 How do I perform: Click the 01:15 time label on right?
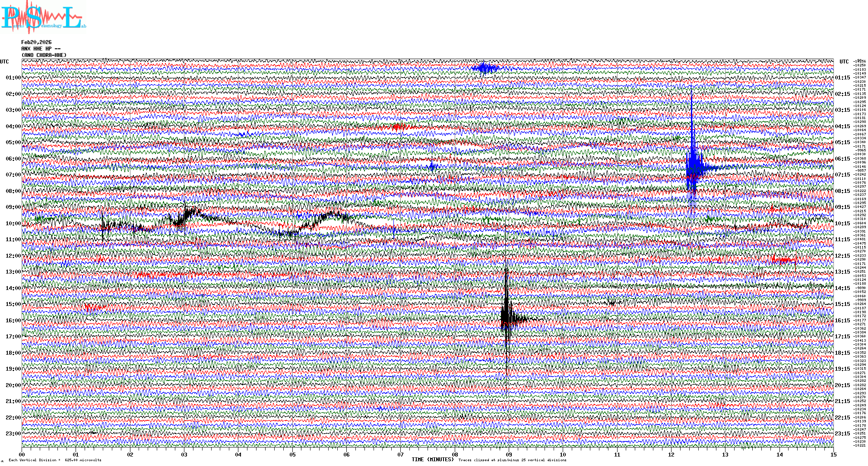(x=842, y=78)
